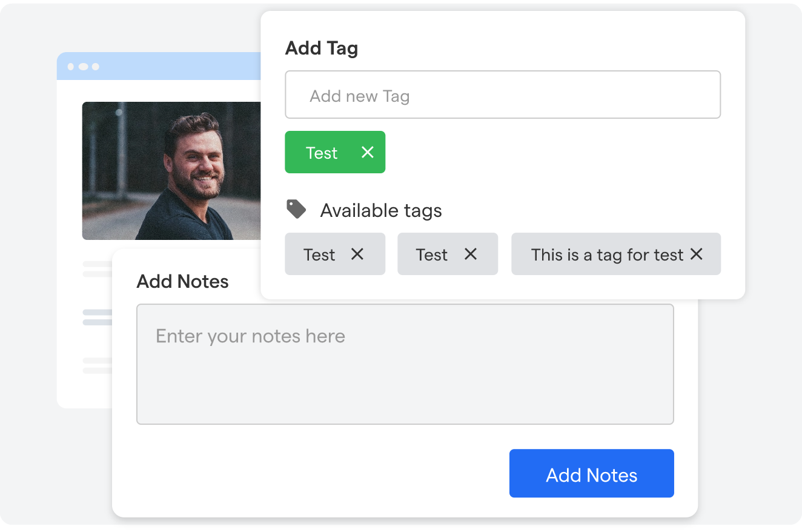Click the first dot in the blue window header
The width and height of the screenshot is (802, 532).
(71, 67)
